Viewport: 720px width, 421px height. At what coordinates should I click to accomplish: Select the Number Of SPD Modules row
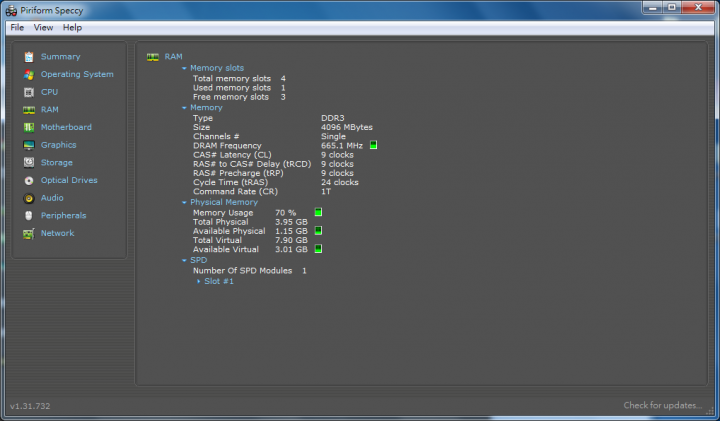[x=250, y=270]
